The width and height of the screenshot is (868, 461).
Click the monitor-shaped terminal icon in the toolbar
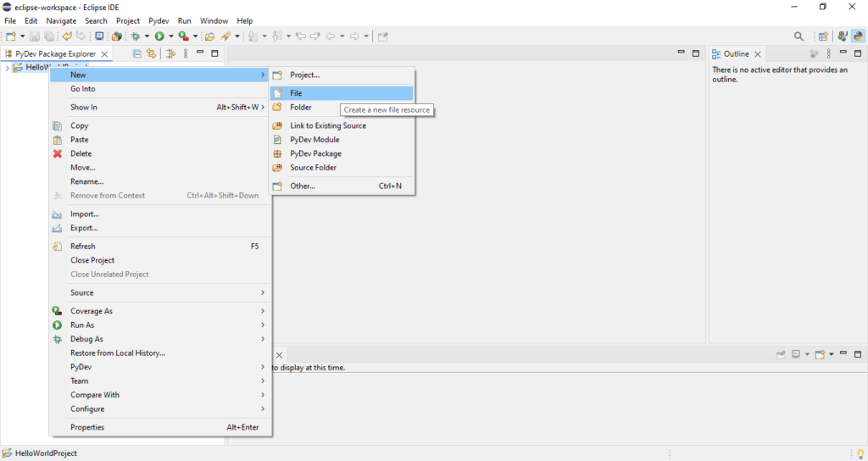click(x=99, y=36)
